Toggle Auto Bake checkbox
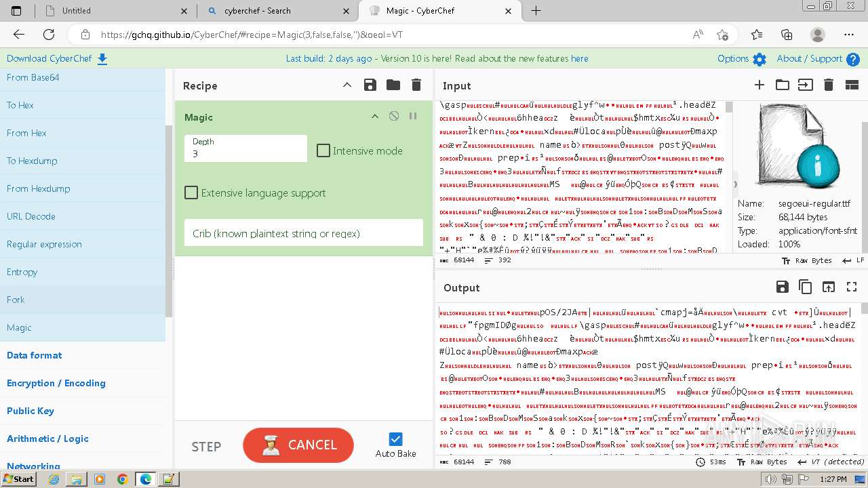 coord(396,439)
